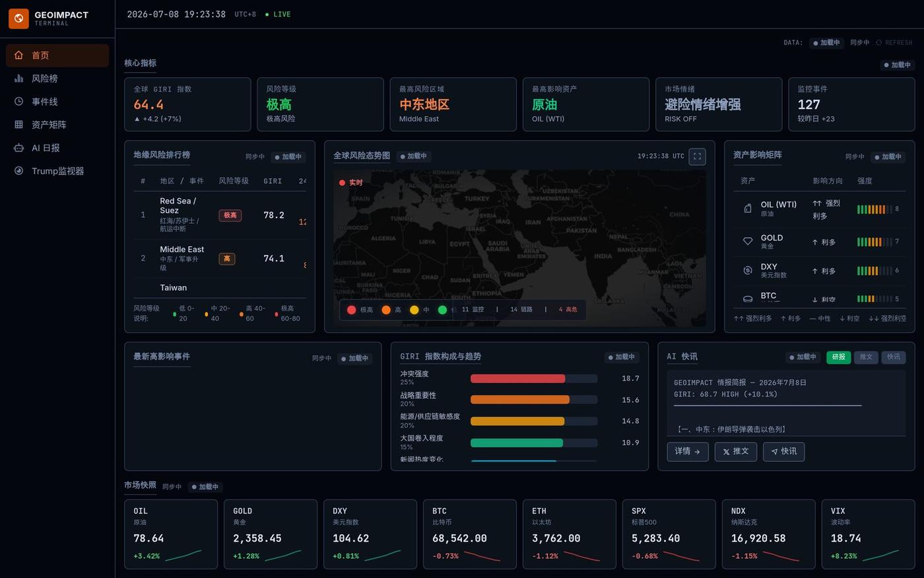
Task: Click the 影响方向 column header
Action: coord(828,181)
